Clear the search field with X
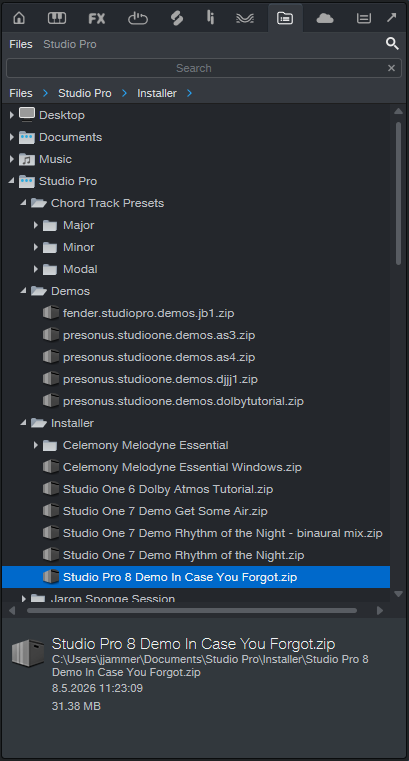The height and width of the screenshot is (761, 409). point(392,68)
